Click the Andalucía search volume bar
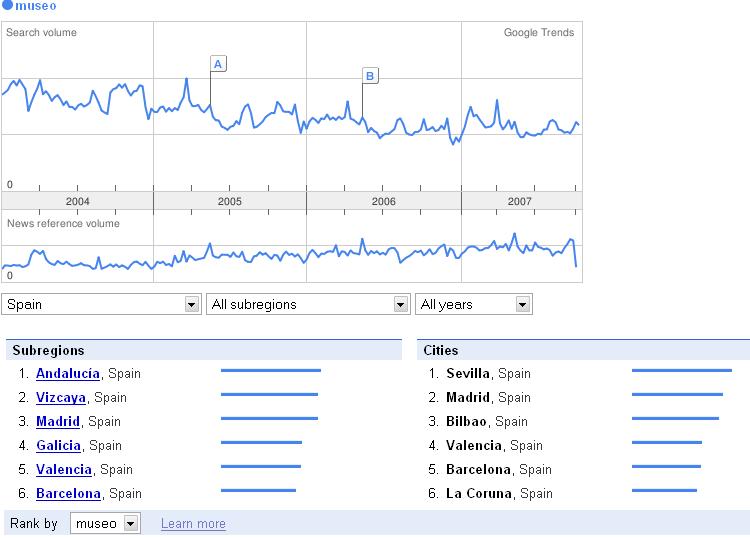 tap(270, 370)
